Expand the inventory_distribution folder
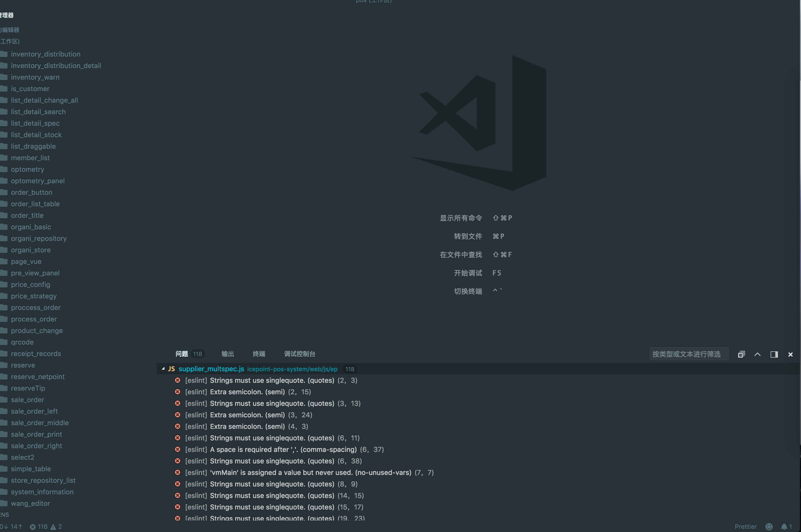Screen dimensions: 801x532 point(46,54)
